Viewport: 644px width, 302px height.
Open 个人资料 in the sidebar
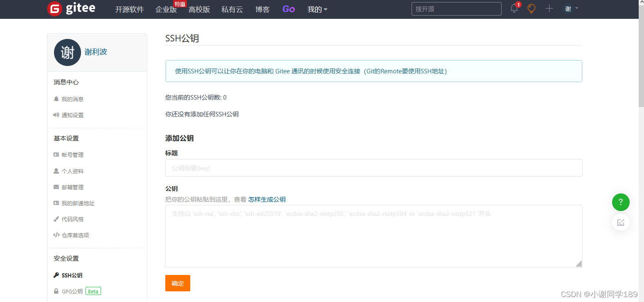[72, 171]
